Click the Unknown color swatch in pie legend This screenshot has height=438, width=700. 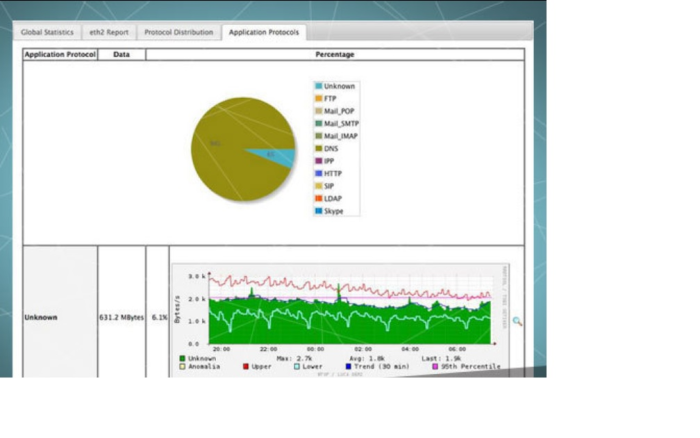[319, 86]
